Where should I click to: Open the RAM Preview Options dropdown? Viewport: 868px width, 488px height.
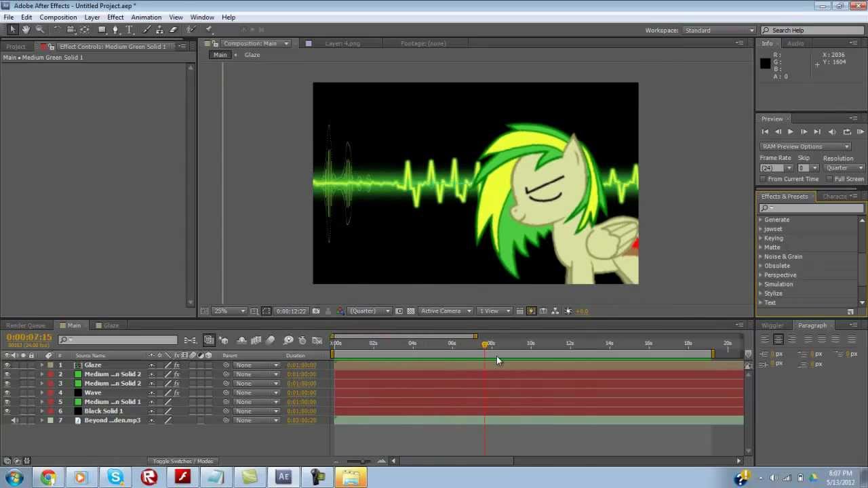tap(805, 146)
